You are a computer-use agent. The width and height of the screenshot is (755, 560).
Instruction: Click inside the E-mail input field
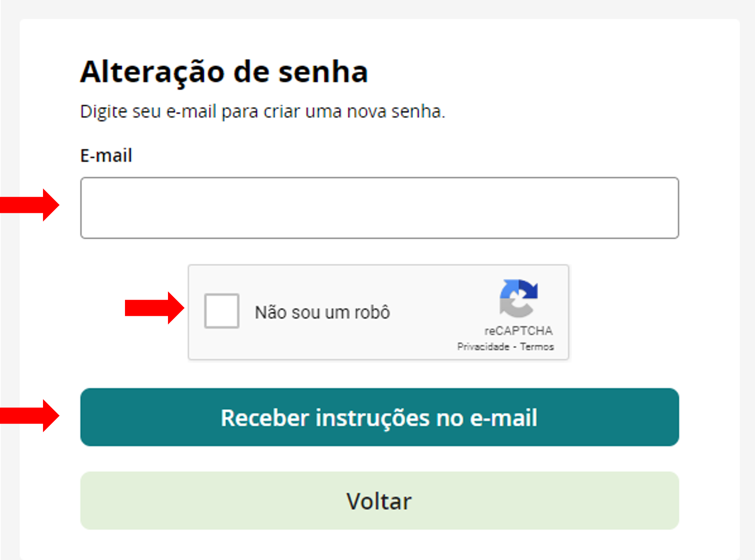(x=379, y=208)
